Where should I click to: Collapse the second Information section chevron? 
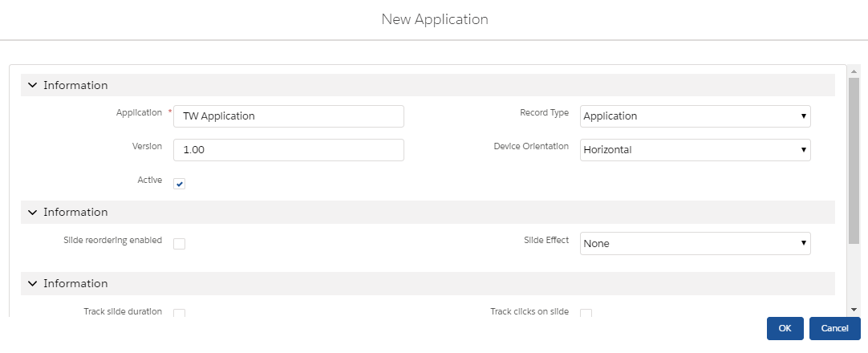tap(32, 213)
